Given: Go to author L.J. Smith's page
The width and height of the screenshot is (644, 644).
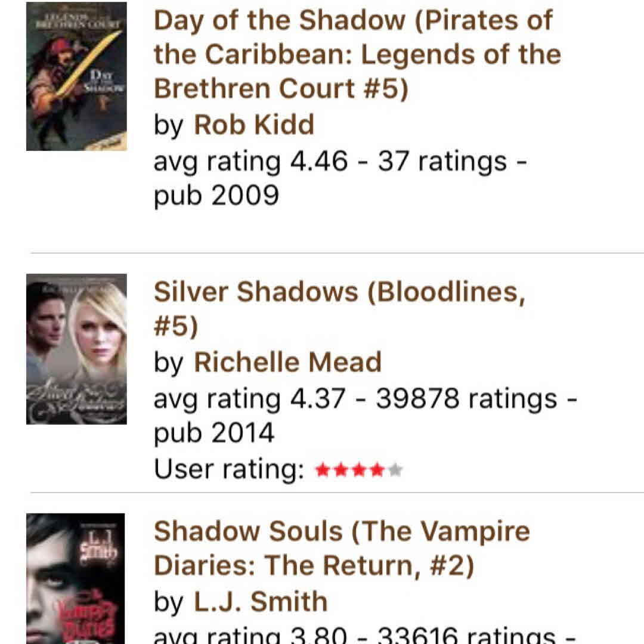Looking at the screenshot, I should [x=261, y=602].
